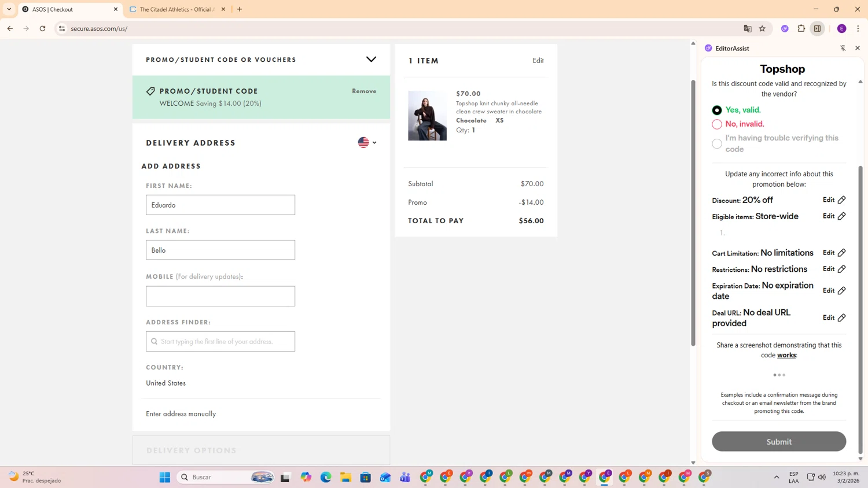This screenshot has height=488, width=868.
Task: Click Edit beside 1 ITEM
Action: (x=538, y=61)
